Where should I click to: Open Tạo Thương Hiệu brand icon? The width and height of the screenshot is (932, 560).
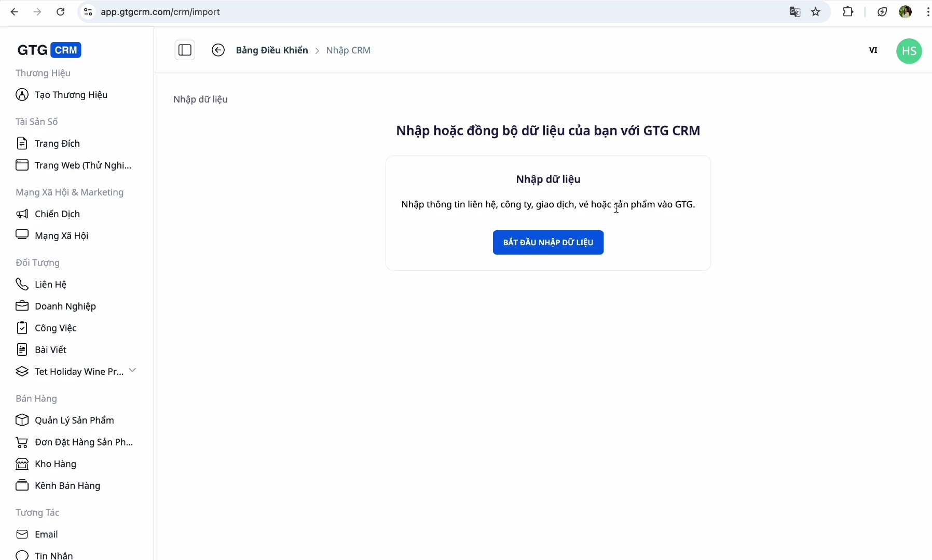click(22, 95)
